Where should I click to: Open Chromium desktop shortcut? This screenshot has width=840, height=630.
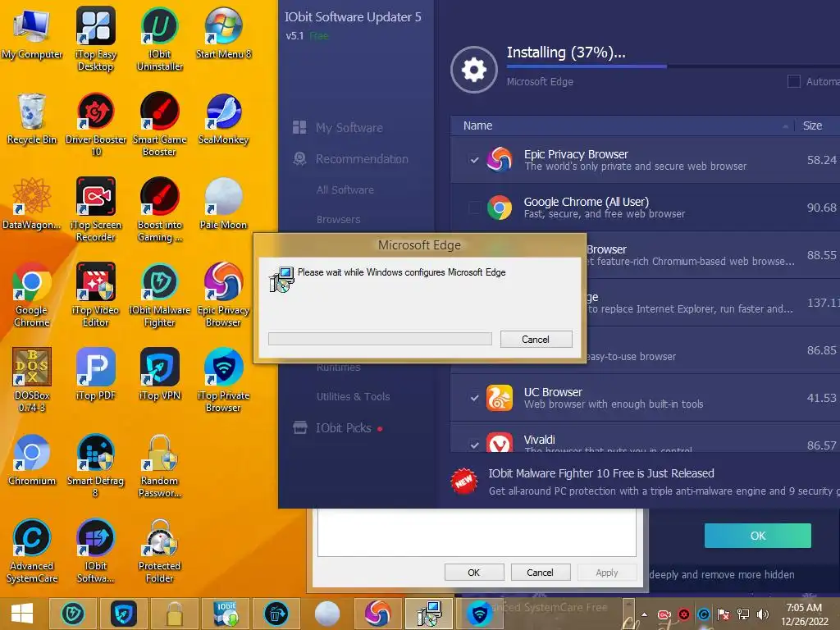[32, 459]
